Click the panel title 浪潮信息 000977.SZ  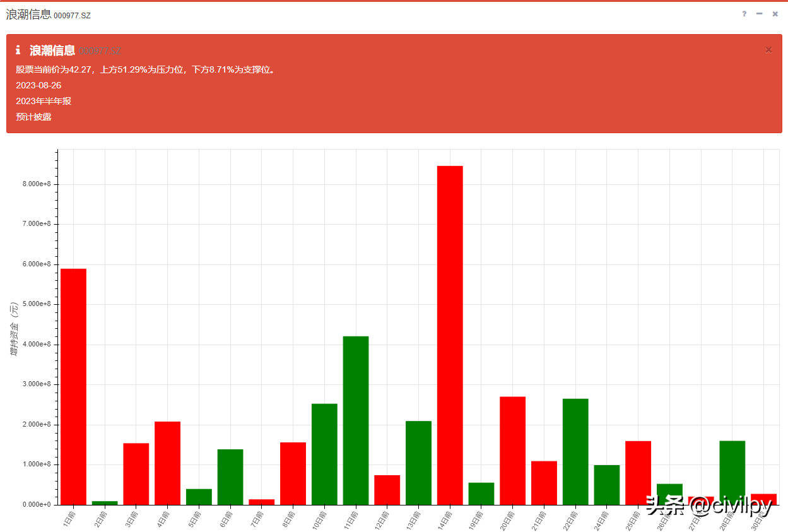(x=49, y=15)
